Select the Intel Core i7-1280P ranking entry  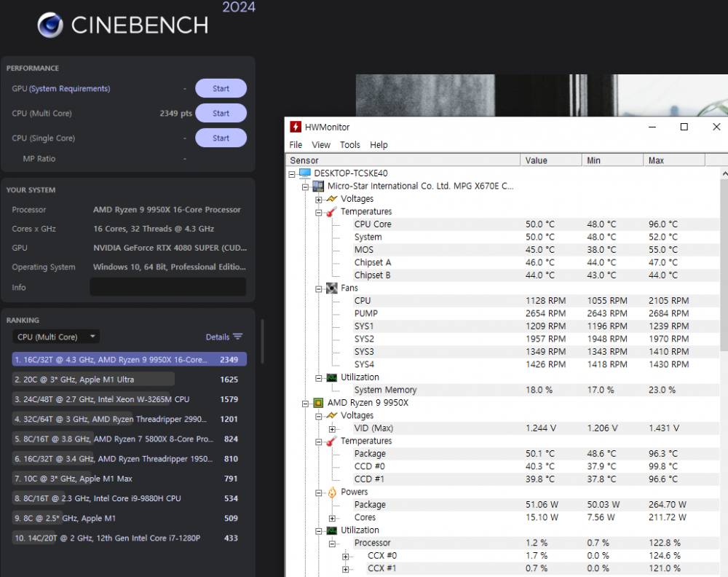coord(129,538)
